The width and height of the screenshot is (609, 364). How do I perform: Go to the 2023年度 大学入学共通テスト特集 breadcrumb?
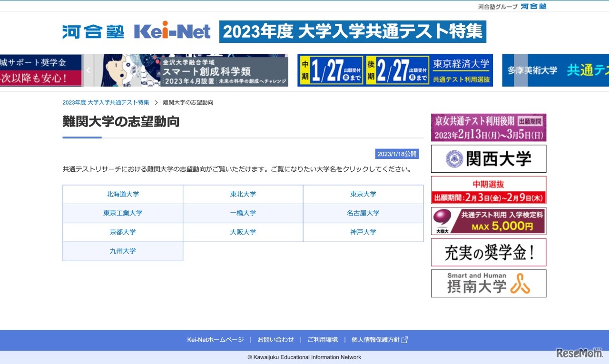(x=106, y=102)
